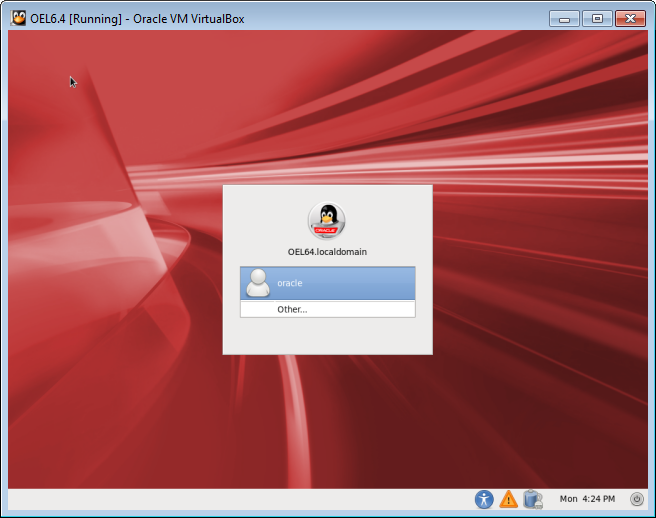Click the VirtualBox window title icon
The width and height of the screenshot is (656, 518).
pos(18,18)
